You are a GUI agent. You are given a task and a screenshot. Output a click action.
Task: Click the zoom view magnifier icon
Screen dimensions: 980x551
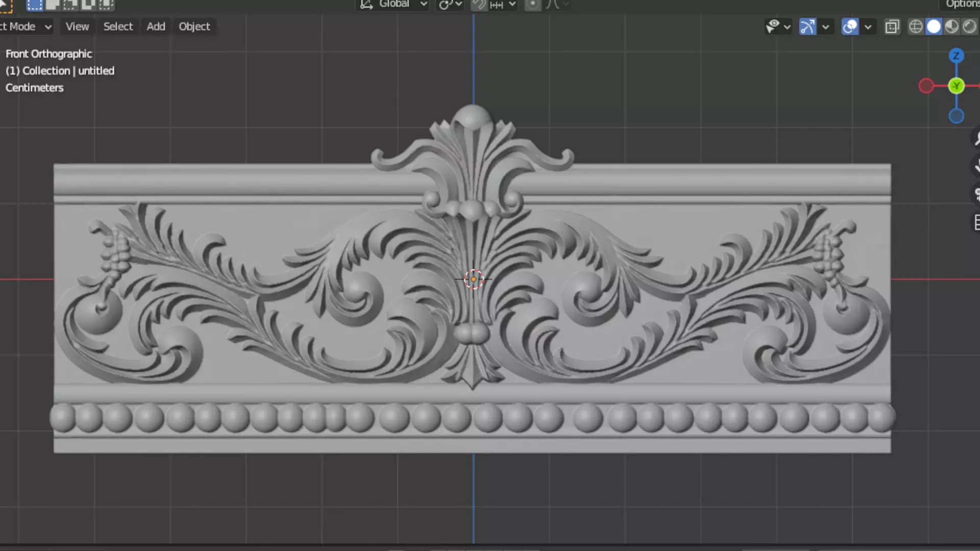(976, 138)
